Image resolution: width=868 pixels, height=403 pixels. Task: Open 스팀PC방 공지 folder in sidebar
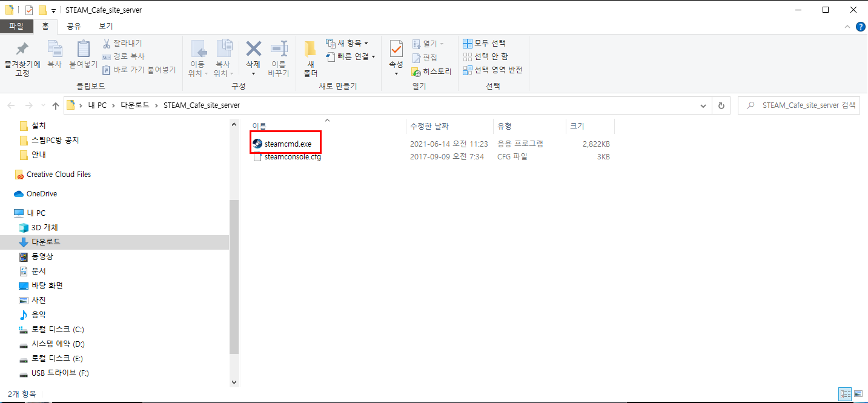[48, 140]
